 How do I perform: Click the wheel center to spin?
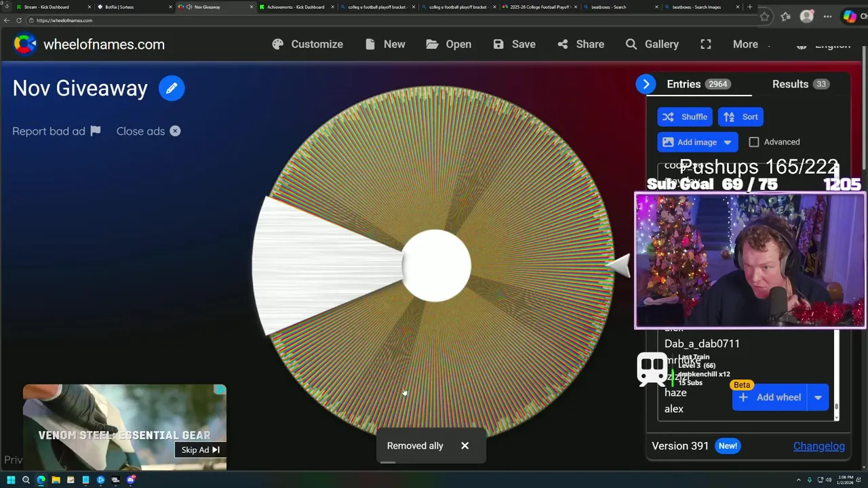coord(436,266)
